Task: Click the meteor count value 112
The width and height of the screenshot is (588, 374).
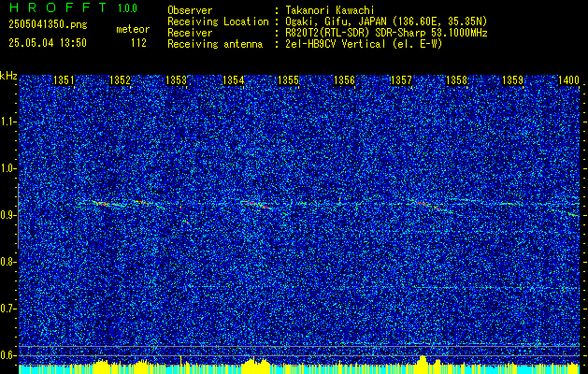Action: pyautogui.click(x=138, y=43)
